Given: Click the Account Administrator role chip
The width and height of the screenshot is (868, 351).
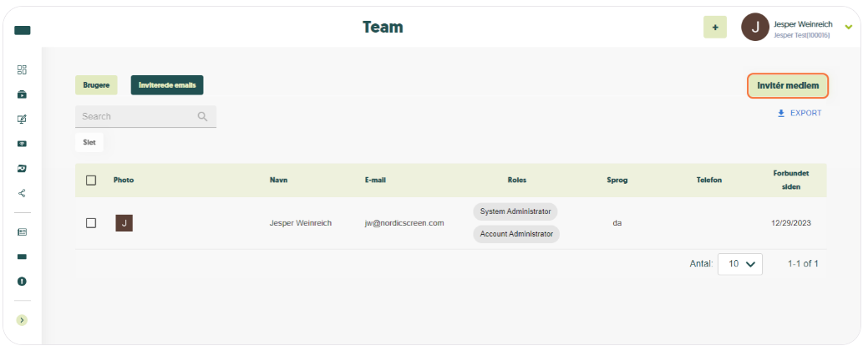Looking at the screenshot, I should (x=516, y=234).
